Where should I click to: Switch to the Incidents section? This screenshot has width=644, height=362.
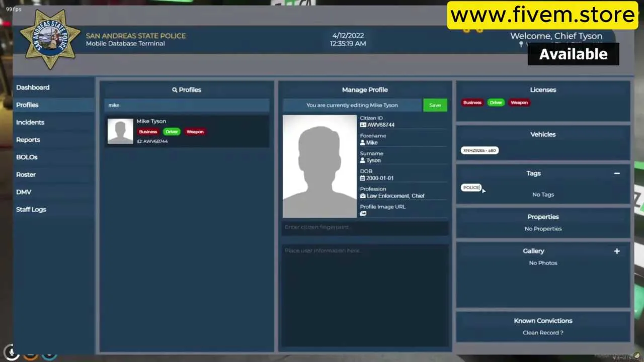(30, 122)
